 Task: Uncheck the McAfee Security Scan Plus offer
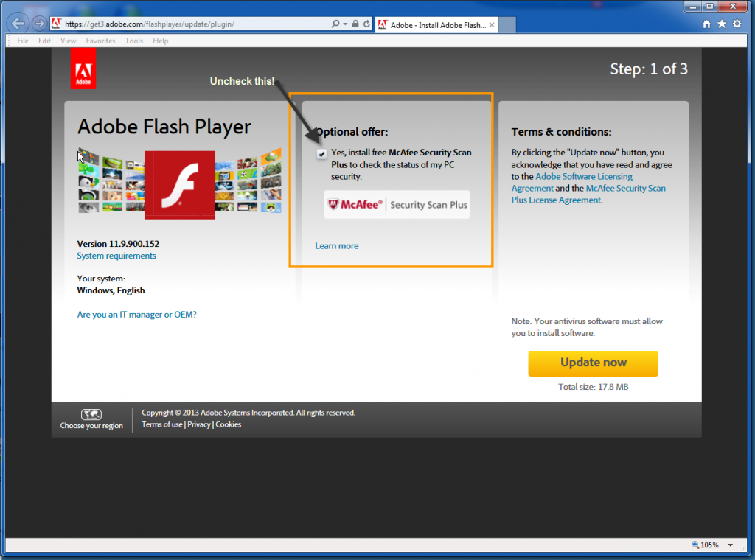point(321,153)
